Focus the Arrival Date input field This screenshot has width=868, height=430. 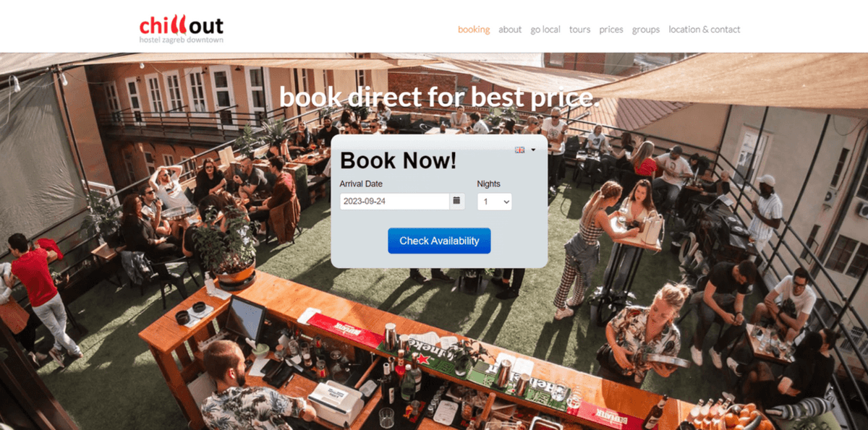[394, 202]
